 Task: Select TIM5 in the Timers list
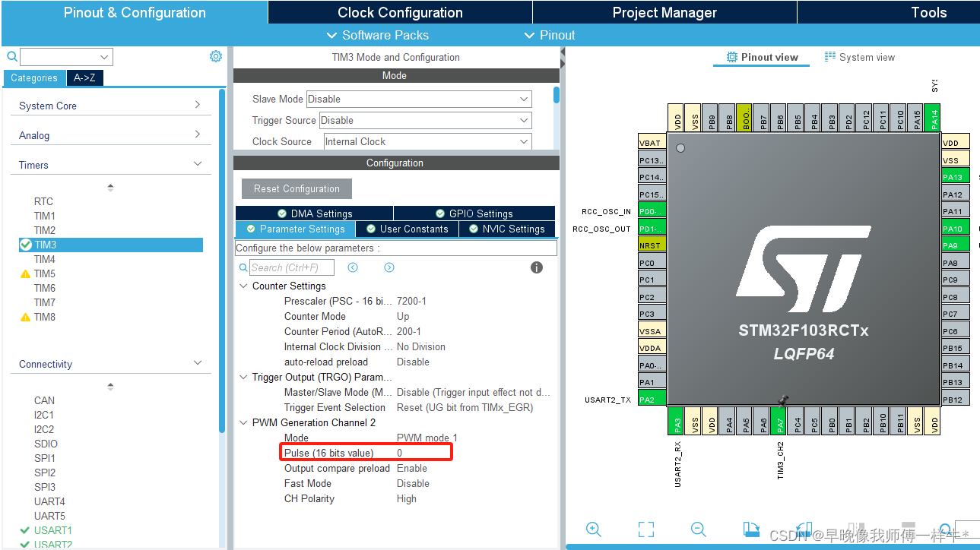click(45, 273)
